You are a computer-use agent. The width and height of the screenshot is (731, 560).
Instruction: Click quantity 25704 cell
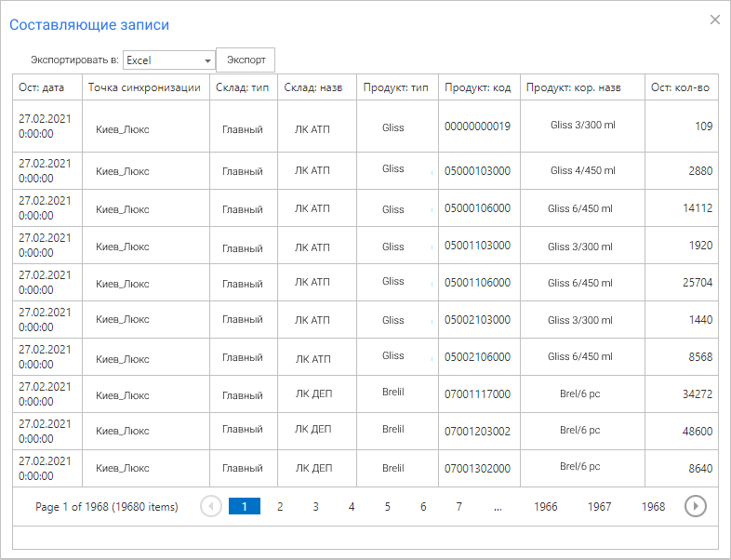click(681, 283)
